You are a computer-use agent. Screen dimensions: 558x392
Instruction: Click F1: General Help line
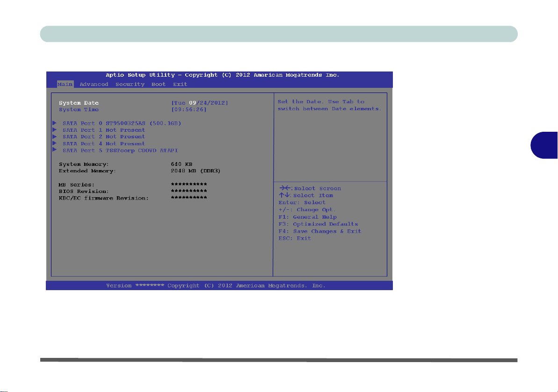(307, 217)
